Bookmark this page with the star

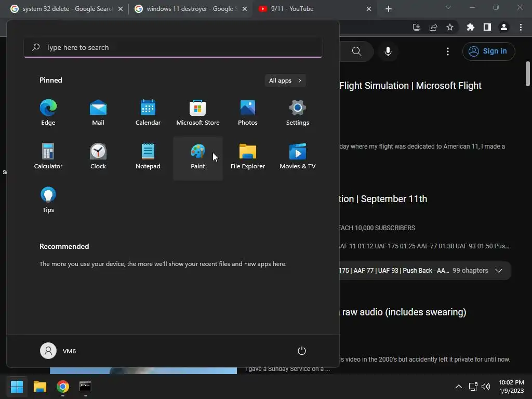[x=450, y=27]
